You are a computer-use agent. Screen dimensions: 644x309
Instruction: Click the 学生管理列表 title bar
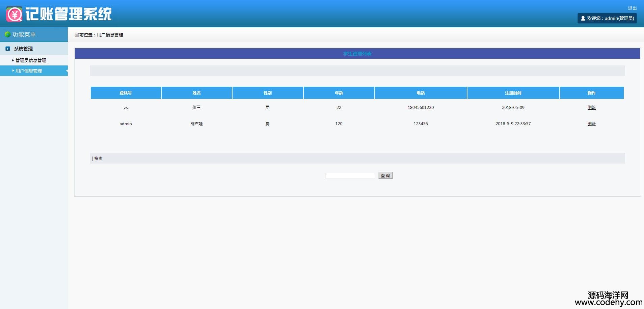click(357, 54)
